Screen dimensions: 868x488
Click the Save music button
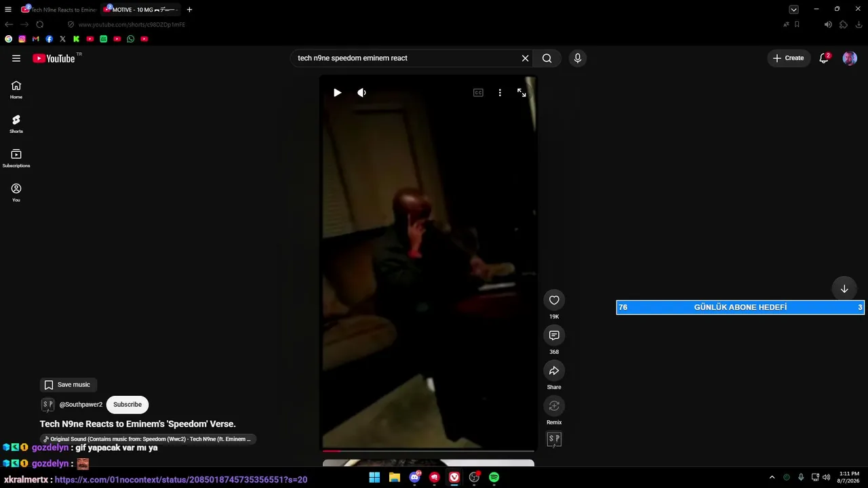click(x=67, y=385)
